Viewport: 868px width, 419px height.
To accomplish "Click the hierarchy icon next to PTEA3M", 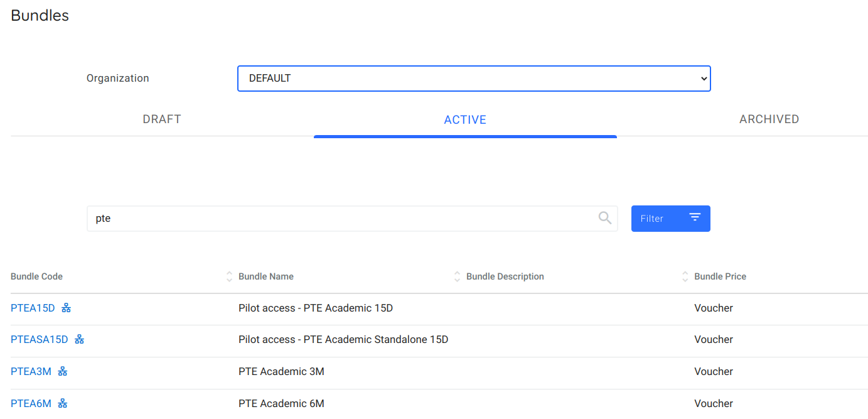I will pos(62,371).
